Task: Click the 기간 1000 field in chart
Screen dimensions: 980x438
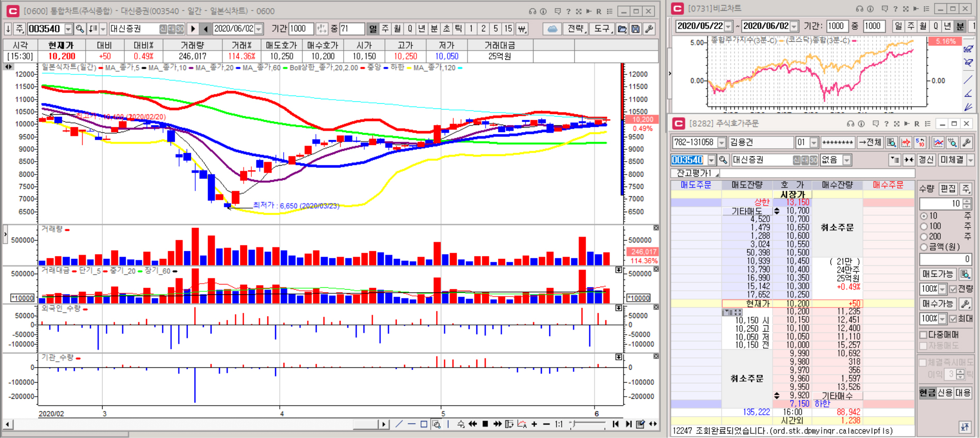Action: tap(301, 29)
